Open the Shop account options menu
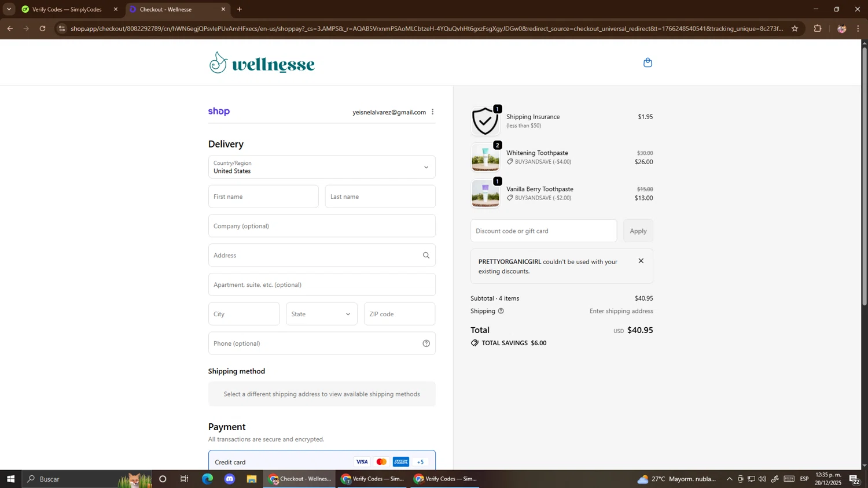 pos(432,112)
